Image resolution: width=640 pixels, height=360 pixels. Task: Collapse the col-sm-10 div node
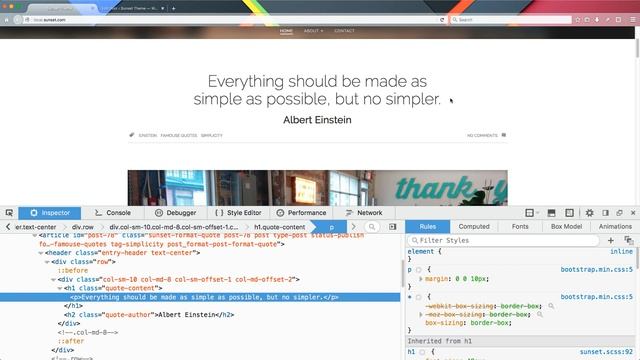pos(53,280)
